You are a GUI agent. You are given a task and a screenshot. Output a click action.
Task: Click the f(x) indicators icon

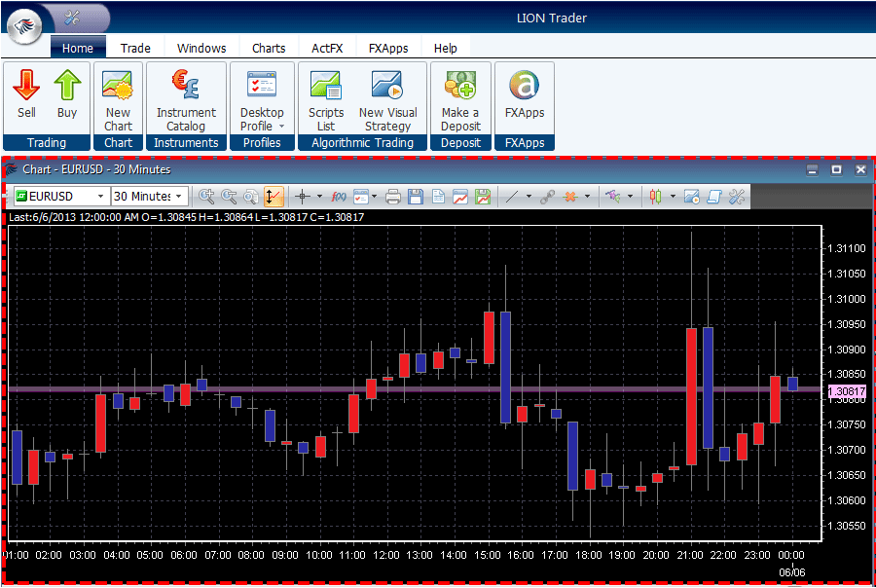pyautogui.click(x=339, y=197)
